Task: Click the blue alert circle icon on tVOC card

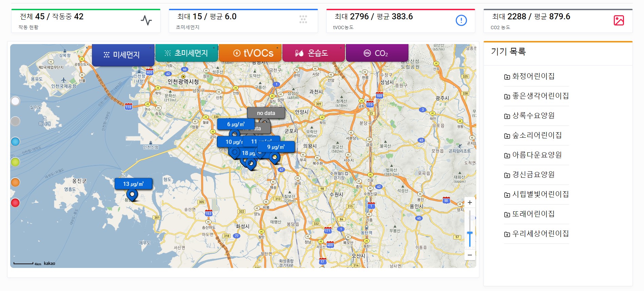Action: point(461,20)
